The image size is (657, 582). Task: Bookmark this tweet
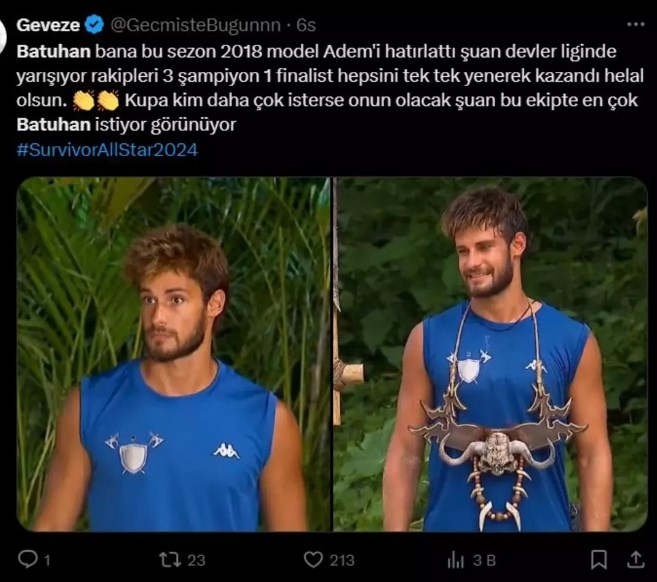[598, 560]
